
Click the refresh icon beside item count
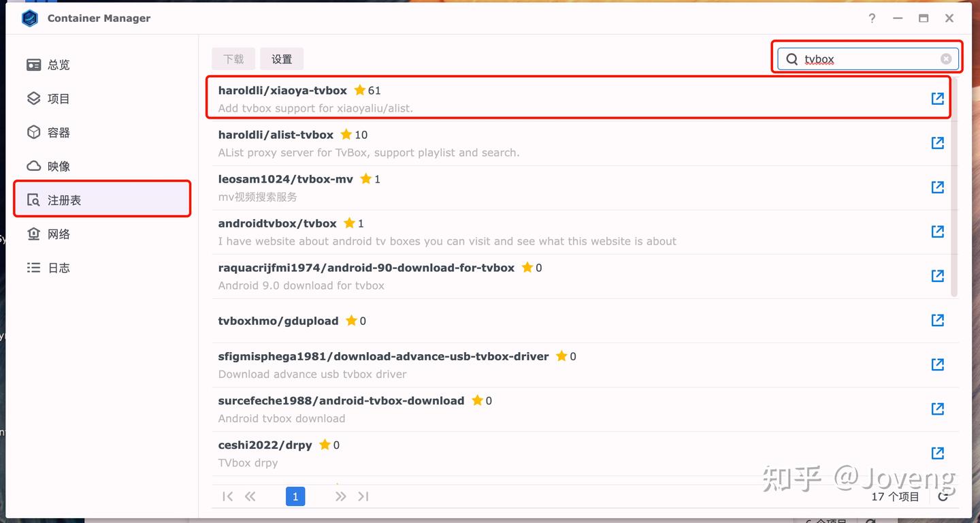tap(943, 496)
